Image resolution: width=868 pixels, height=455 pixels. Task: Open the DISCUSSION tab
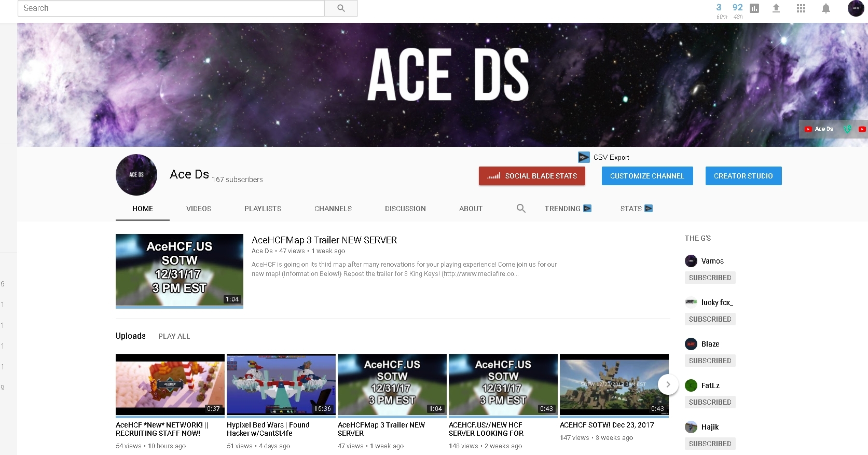(405, 209)
